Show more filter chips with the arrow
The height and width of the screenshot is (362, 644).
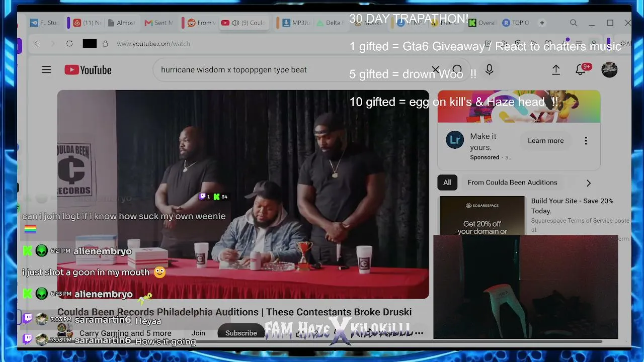589,183
